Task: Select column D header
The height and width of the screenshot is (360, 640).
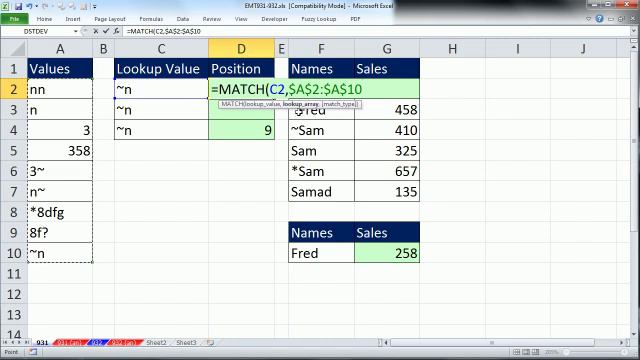Action: click(241, 49)
